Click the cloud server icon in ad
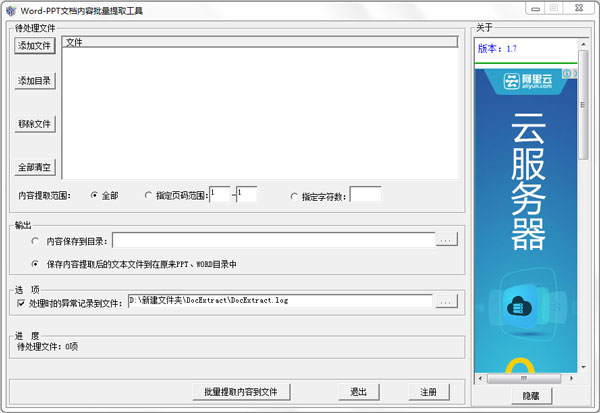600x413 pixels. tap(520, 307)
